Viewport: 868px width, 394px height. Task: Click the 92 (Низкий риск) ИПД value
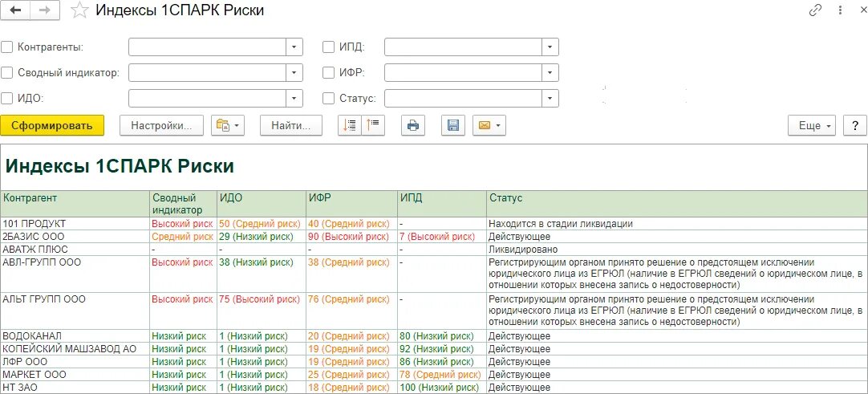point(436,349)
